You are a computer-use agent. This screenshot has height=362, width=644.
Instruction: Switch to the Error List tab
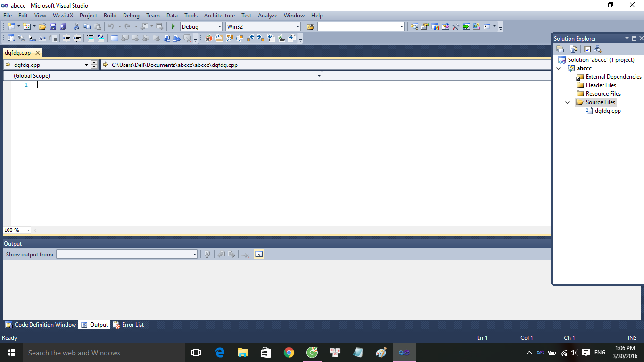pyautogui.click(x=128, y=325)
